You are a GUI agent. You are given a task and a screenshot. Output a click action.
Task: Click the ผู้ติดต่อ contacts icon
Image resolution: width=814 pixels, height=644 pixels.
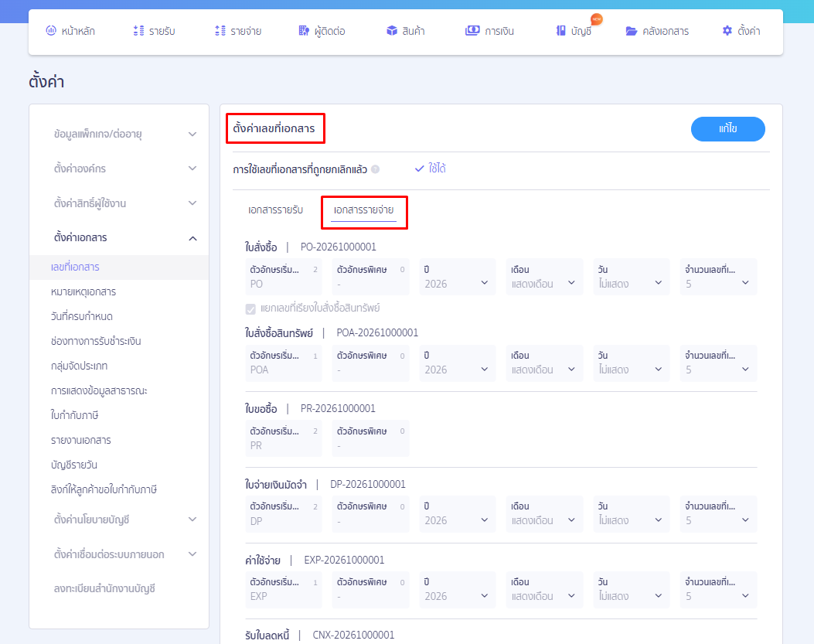[x=305, y=31]
